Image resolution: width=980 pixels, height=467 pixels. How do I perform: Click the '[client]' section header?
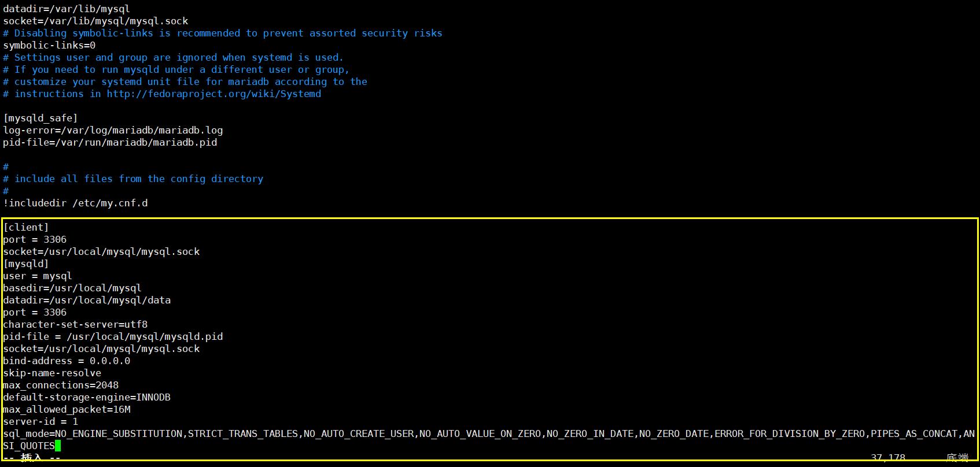[x=26, y=227]
